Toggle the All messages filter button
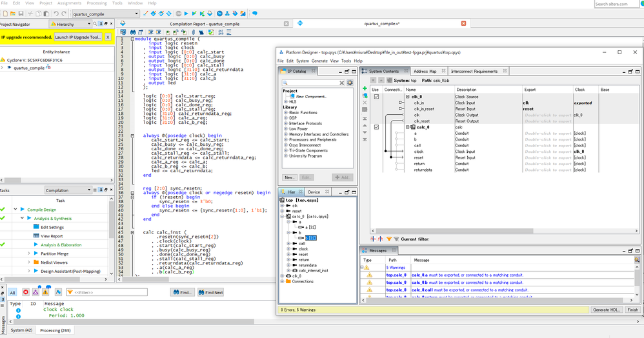Viewport: 644px width, 338px height. [x=12, y=292]
